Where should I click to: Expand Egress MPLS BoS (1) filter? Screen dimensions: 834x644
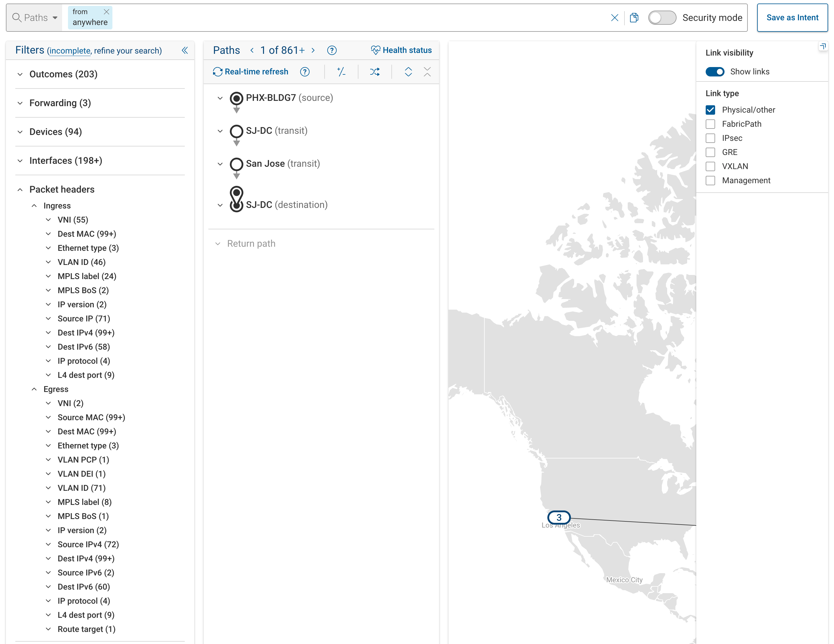(48, 516)
